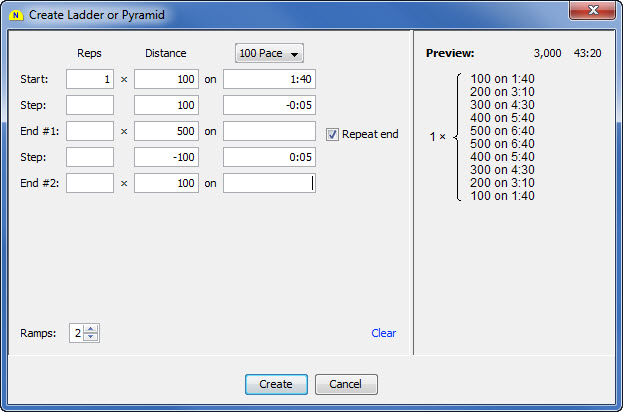The width and height of the screenshot is (623, 412).
Task: Click the End #1 distance field
Action: pyautogui.click(x=166, y=131)
